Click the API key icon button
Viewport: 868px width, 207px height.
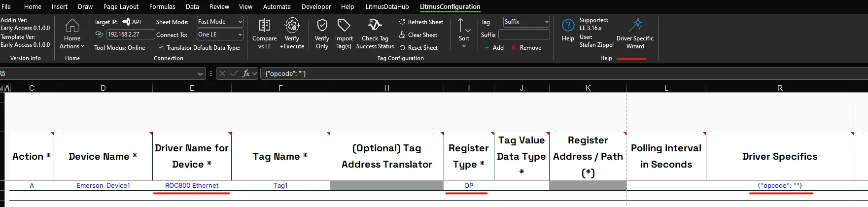click(x=132, y=22)
